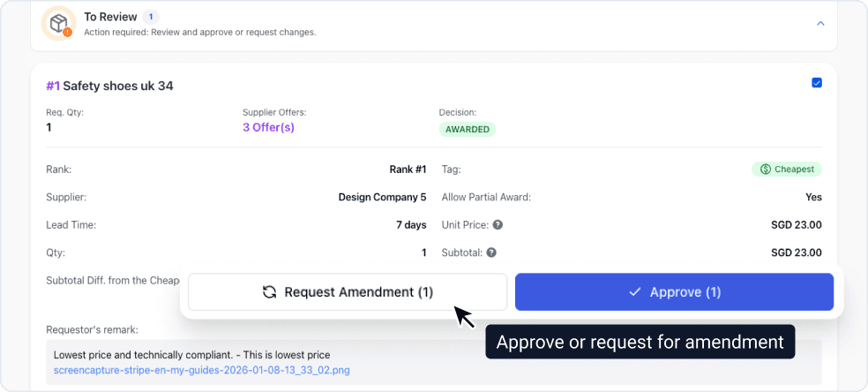Screen dimensions: 868x392
Task: Uncheck the Safety shoes uk 34 checkbox
Action: point(817,83)
